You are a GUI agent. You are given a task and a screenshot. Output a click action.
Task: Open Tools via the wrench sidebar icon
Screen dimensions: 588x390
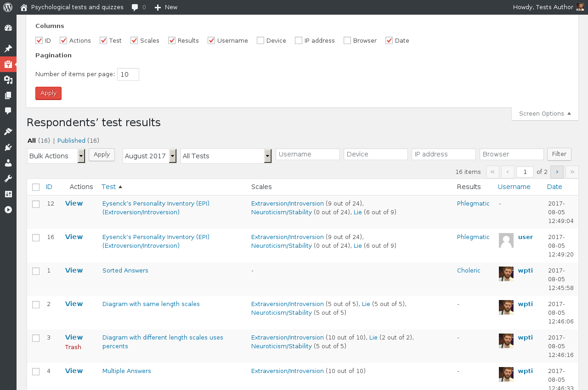pos(8,178)
